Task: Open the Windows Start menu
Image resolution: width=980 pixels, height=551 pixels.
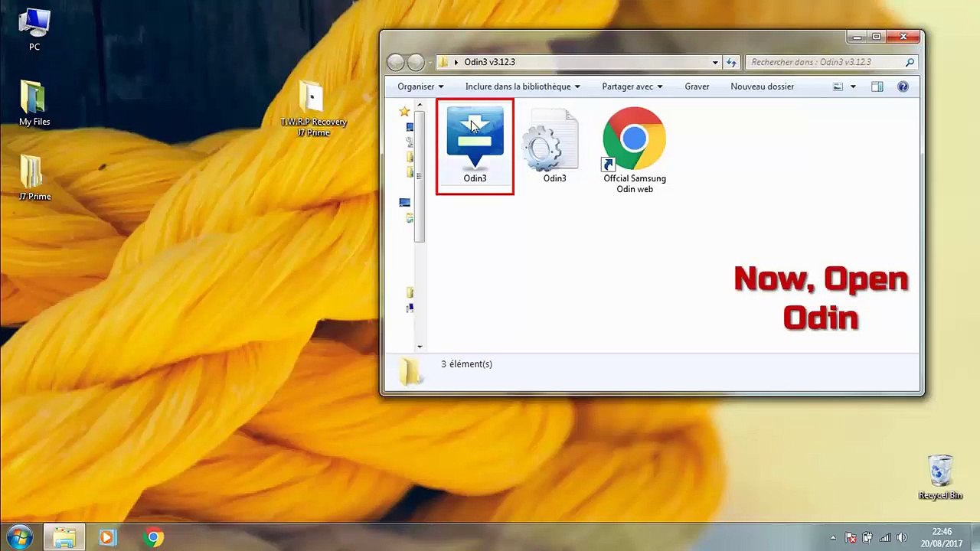Action: (x=19, y=537)
